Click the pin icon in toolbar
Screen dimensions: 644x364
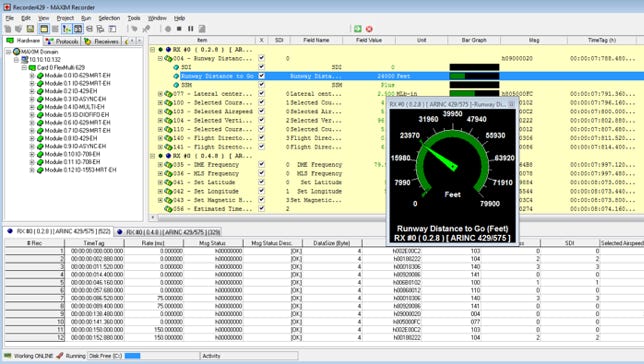tap(146, 29)
